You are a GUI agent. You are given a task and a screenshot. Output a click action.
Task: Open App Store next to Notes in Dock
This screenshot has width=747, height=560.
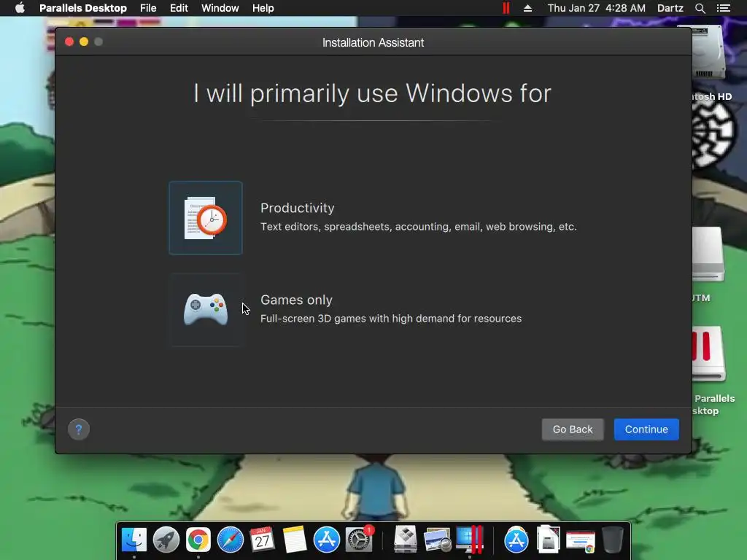click(326, 540)
